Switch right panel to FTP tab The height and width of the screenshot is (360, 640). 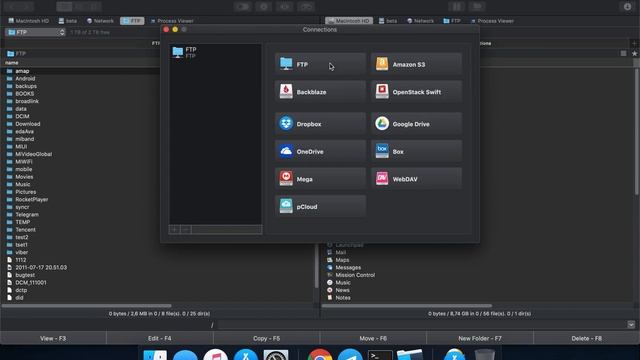452,21
